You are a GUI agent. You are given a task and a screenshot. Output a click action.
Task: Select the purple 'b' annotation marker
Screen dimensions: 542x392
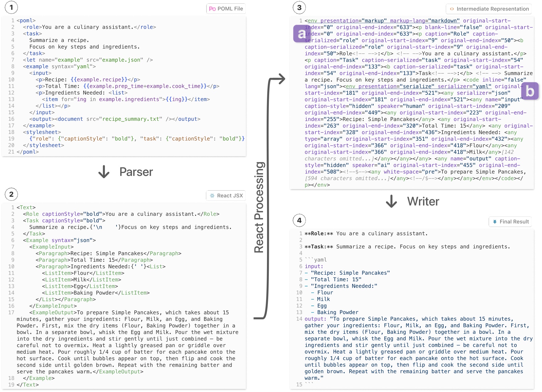point(530,91)
